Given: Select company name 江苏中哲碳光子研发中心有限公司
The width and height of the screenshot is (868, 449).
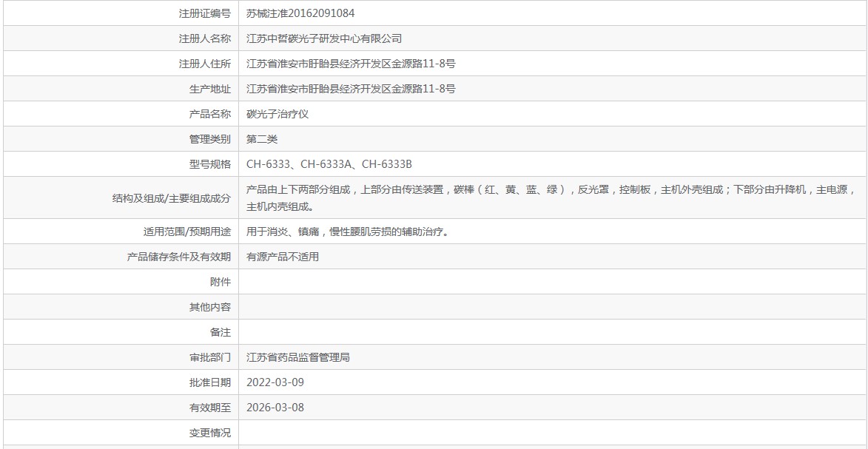Looking at the screenshot, I should pos(324,38).
